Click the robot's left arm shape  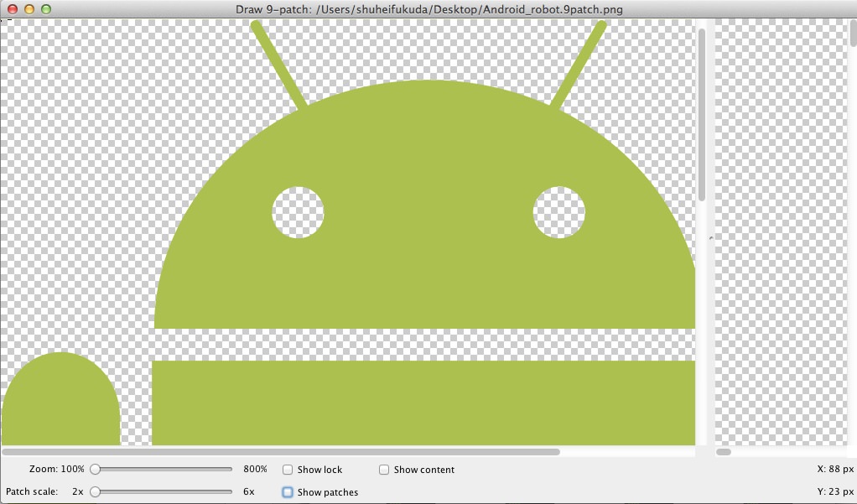tap(60, 398)
